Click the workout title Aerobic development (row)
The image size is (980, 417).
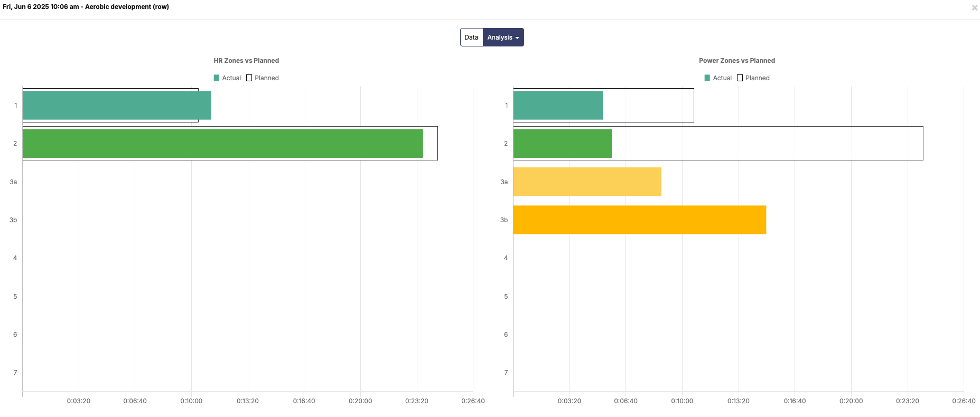(x=127, y=7)
